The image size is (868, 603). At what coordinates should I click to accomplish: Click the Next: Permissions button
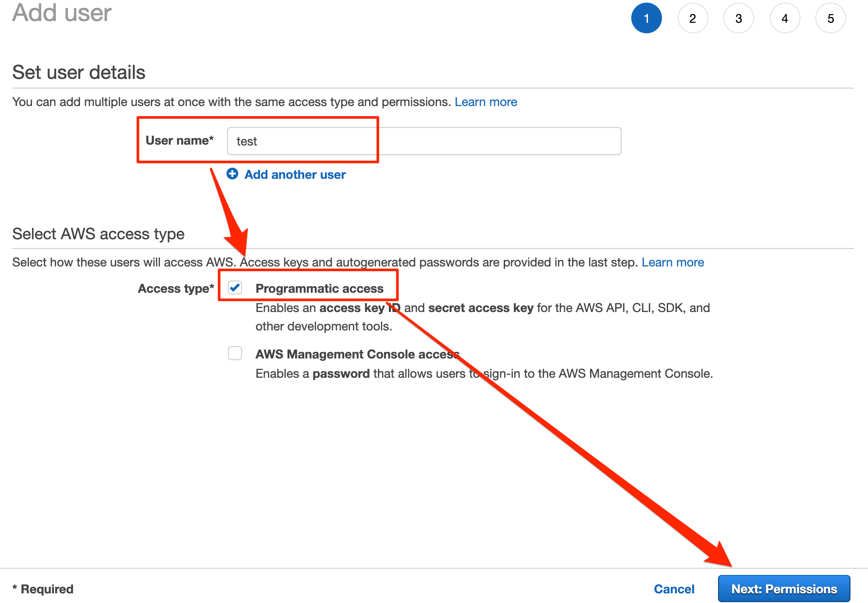[x=784, y=589]
